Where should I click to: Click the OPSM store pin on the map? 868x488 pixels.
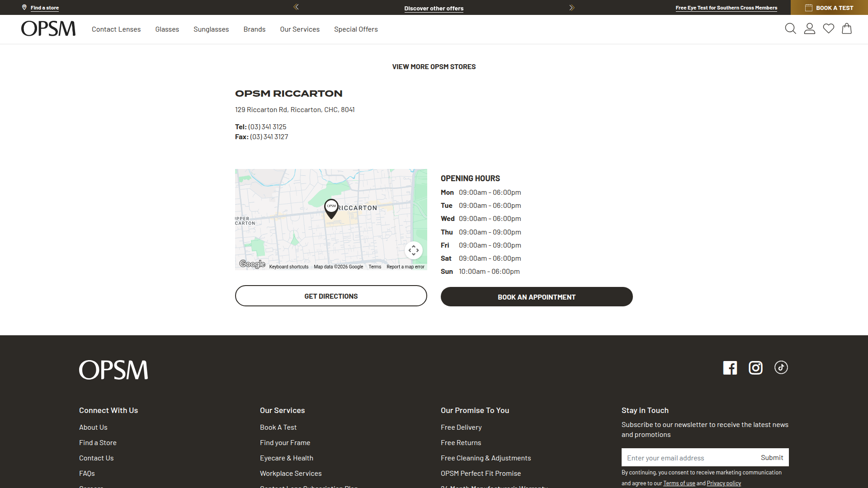(x=331, y=209)
